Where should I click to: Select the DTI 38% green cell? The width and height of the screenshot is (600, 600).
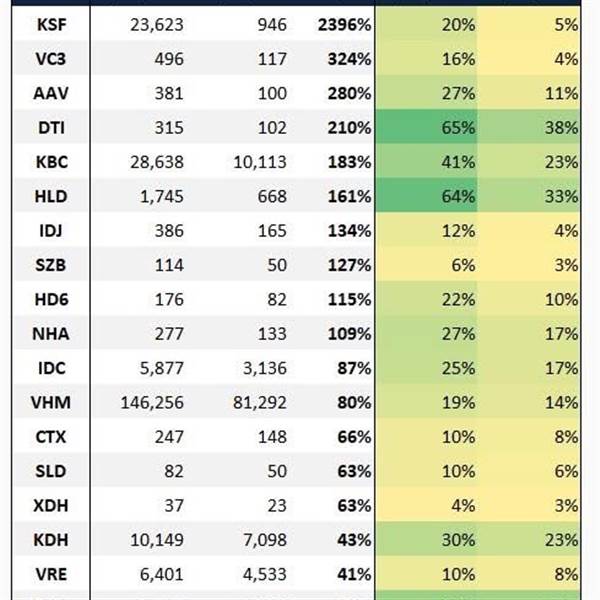(529, 127)
